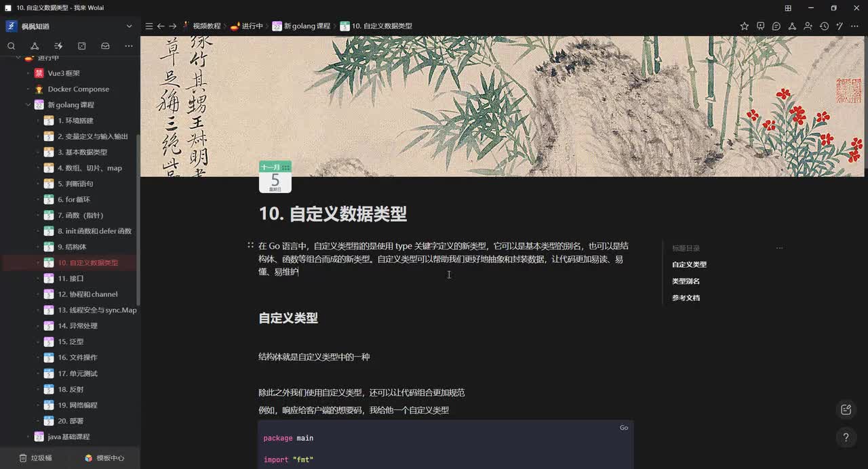Go forward with the right arrow
The width and height of the screenshot is (868, 469).
[172, 26]
